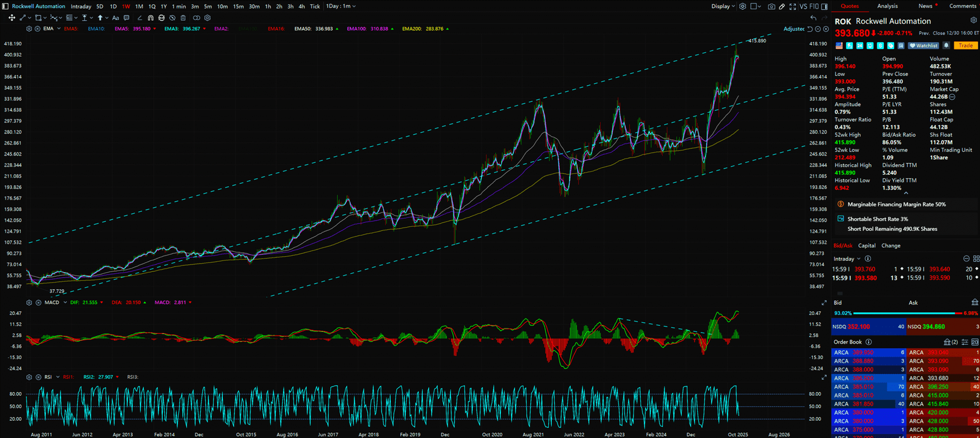Screen dimensions: 980x438
Task: Undo the last drawing action
Action: point(813,18)
